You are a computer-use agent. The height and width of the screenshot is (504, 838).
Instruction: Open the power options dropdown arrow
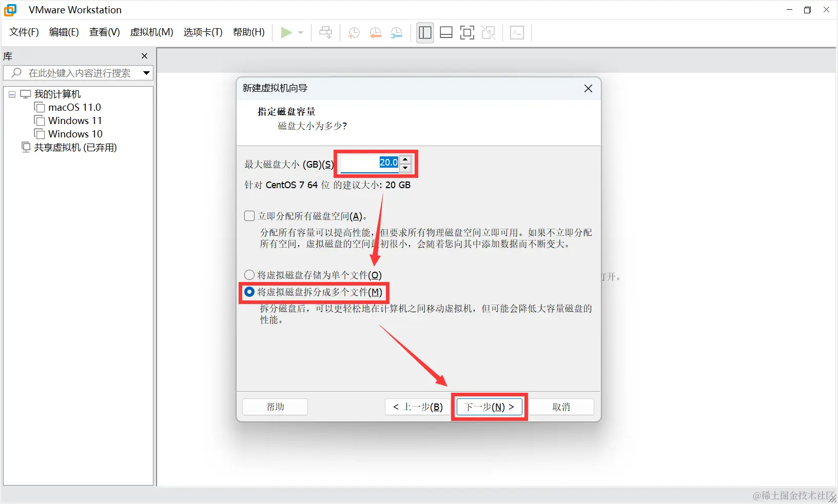(x=301, y=33)
